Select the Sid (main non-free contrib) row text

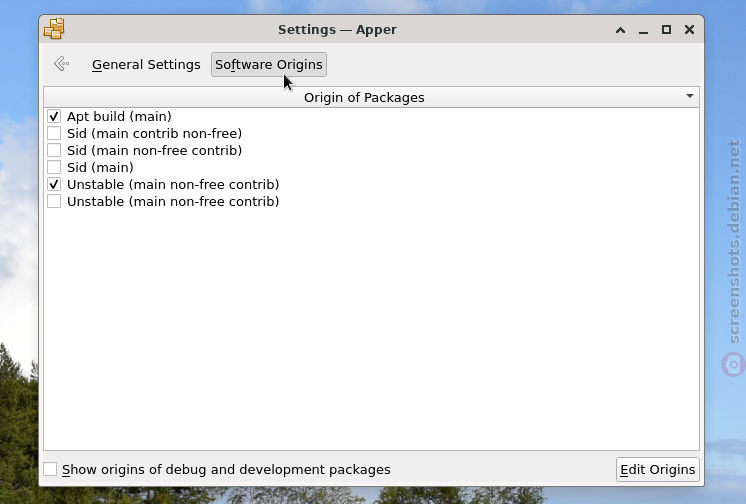(155, 151)
